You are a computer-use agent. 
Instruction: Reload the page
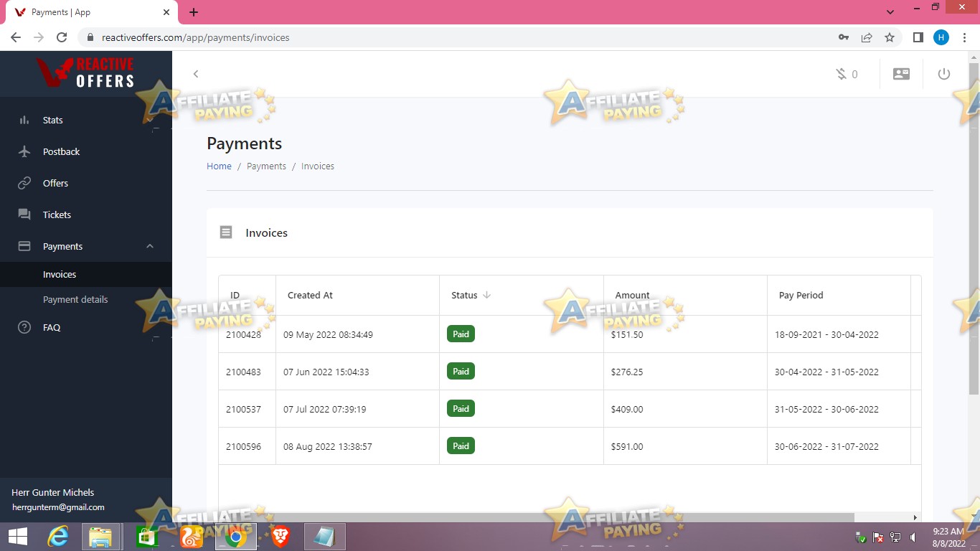62,37
